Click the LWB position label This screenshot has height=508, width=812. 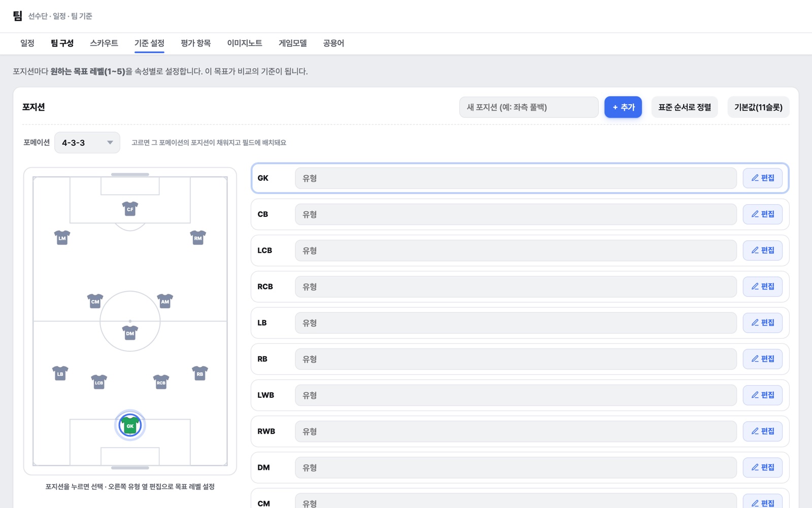pos(265,395)
